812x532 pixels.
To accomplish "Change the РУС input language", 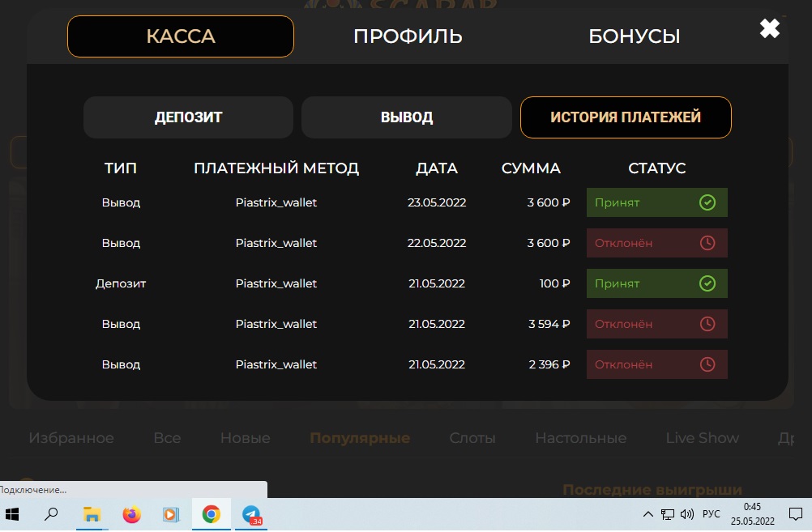I will tap(711, 514).
